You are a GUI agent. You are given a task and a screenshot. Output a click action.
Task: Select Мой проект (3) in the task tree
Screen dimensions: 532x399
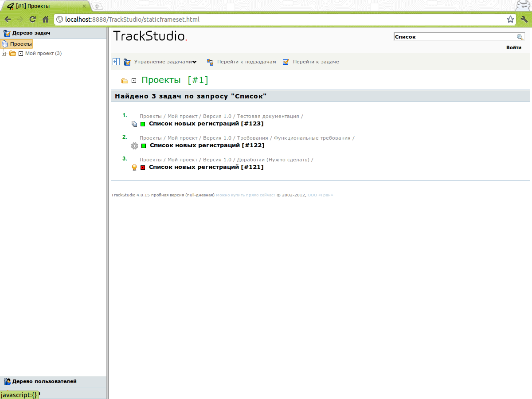coord(43,53)
